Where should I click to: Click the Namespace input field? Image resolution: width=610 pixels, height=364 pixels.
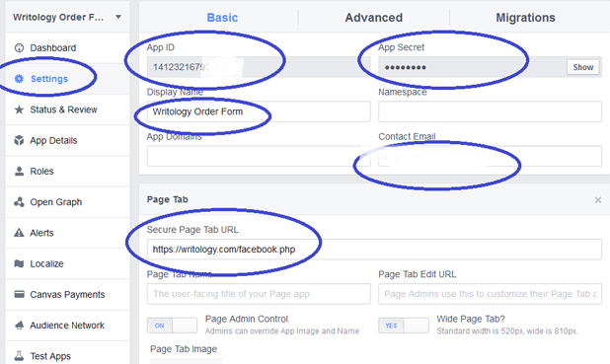[491, 111]
